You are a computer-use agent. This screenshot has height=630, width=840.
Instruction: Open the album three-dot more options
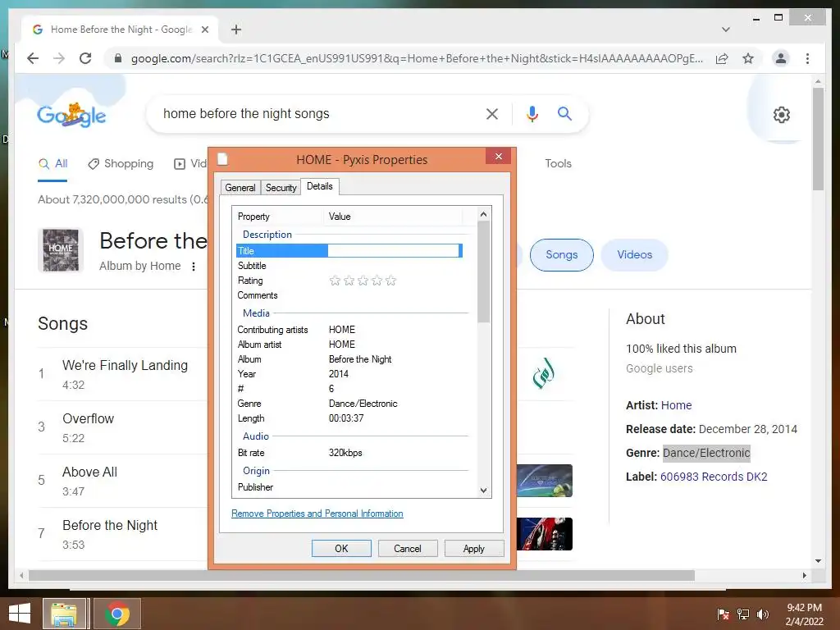(194, 267)
